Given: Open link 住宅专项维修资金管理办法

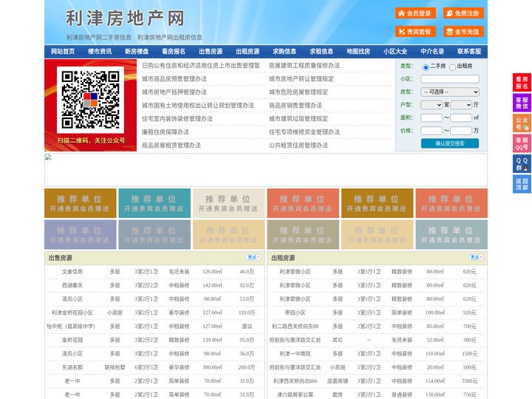Looking at the screenshot, I should pos(304,132).
